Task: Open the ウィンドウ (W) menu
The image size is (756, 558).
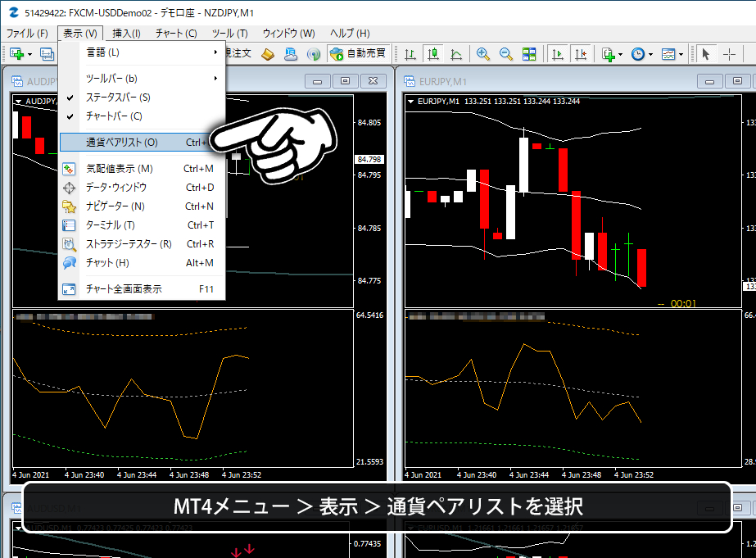Action: click(289, 34)
